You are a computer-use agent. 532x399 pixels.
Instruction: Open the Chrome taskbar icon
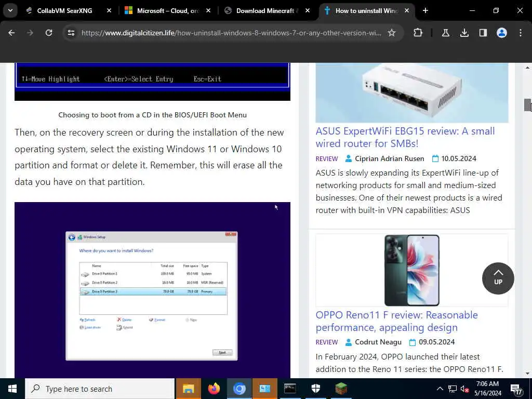click(239, 389)
